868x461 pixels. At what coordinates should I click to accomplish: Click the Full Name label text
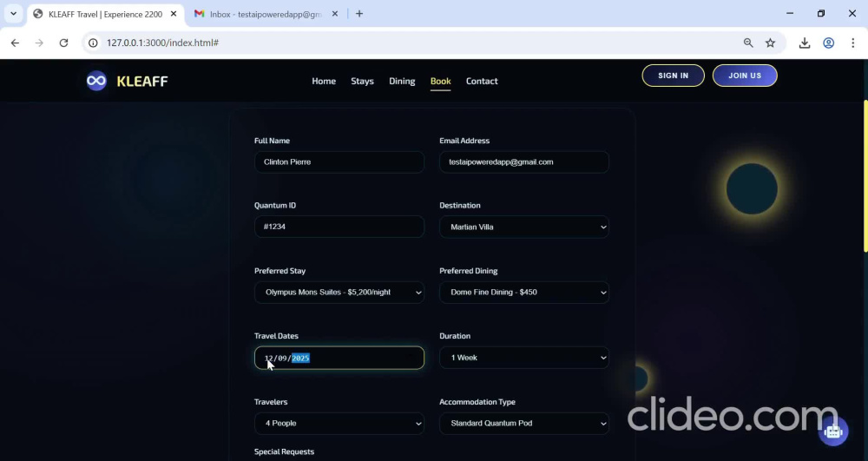click(x=272, y=141)
